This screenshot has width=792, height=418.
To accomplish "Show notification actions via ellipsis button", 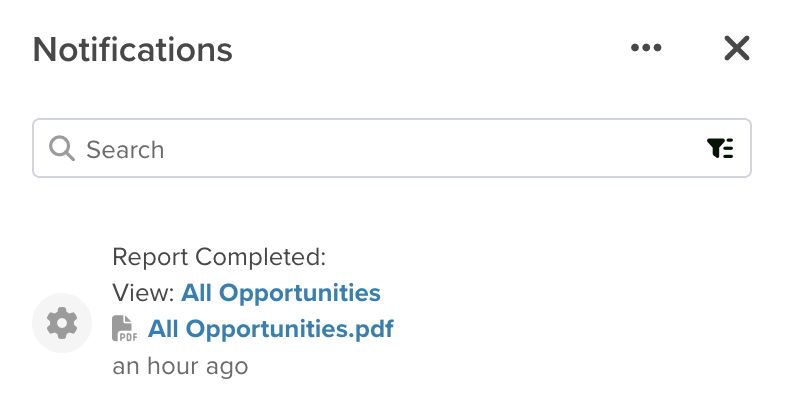I will 646,48.
